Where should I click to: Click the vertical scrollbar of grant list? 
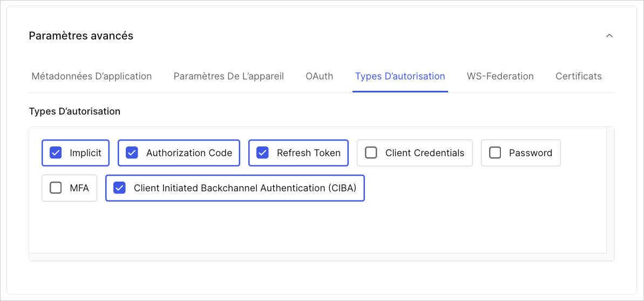point(611,190)
